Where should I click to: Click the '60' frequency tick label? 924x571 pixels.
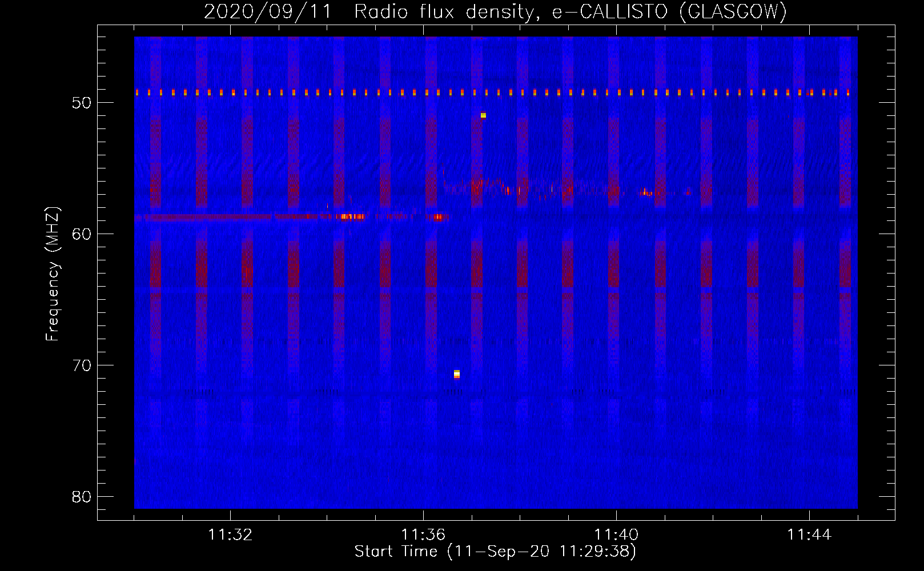[82, 234]
